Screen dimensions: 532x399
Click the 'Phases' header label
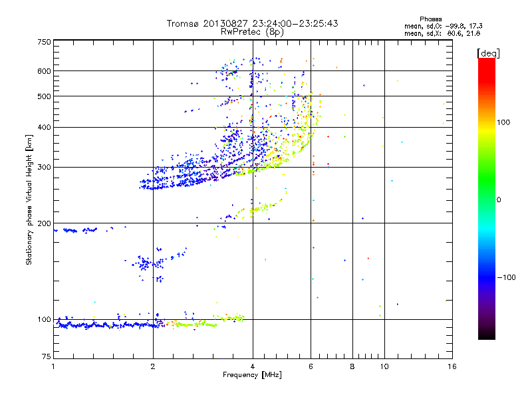point(430,19)
